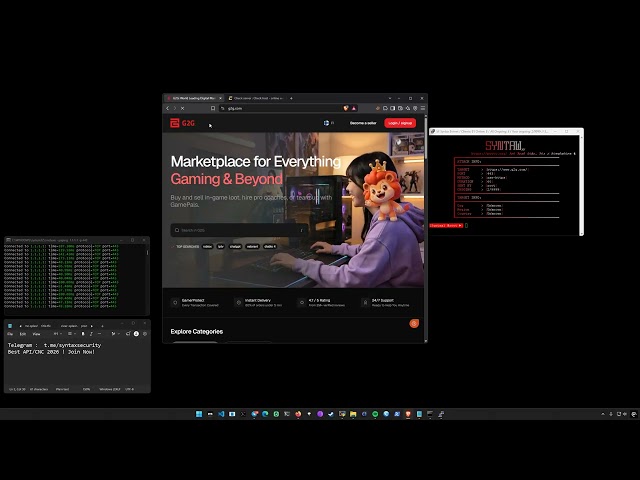Open the Notepad Edit menu

23,334
